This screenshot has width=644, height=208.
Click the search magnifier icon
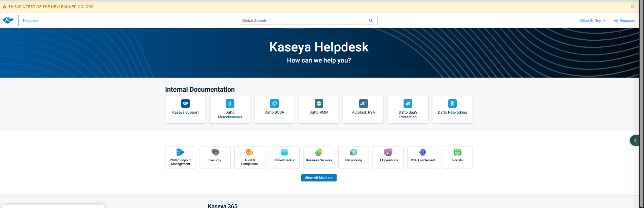coord(371,20)
